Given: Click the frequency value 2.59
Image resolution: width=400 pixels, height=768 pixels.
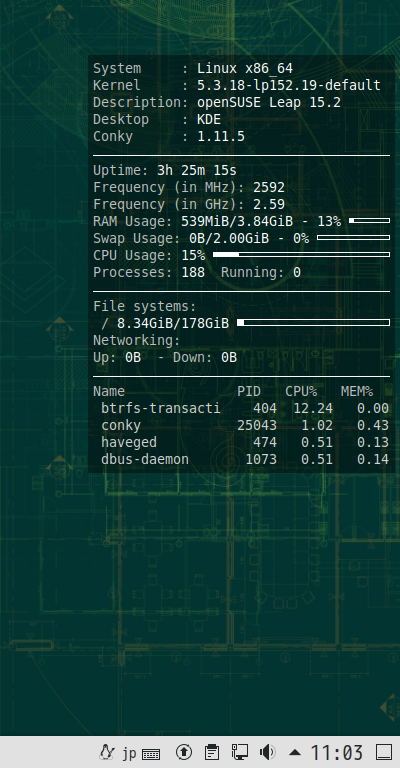Looking at the screenshot, I should point(269,204).
